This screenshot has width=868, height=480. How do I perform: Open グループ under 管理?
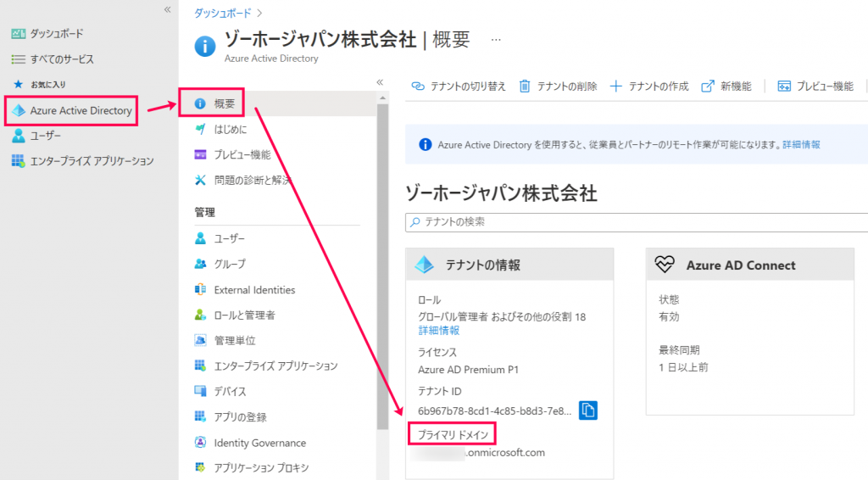coord(230,264)
